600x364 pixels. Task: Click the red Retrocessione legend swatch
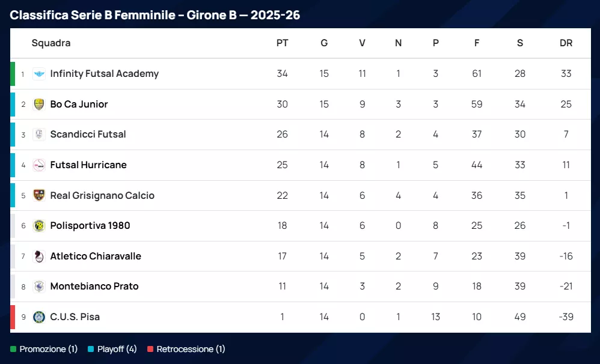point(150,349)
